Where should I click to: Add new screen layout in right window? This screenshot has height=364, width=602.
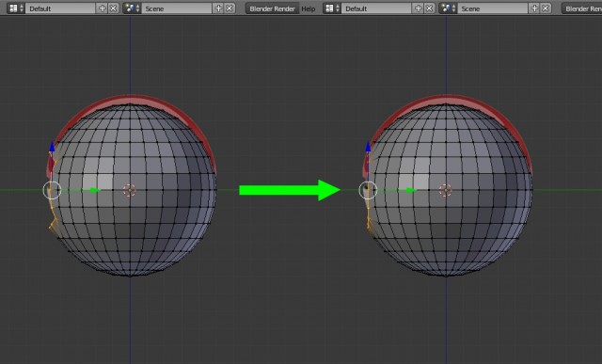tap(418, 8)
